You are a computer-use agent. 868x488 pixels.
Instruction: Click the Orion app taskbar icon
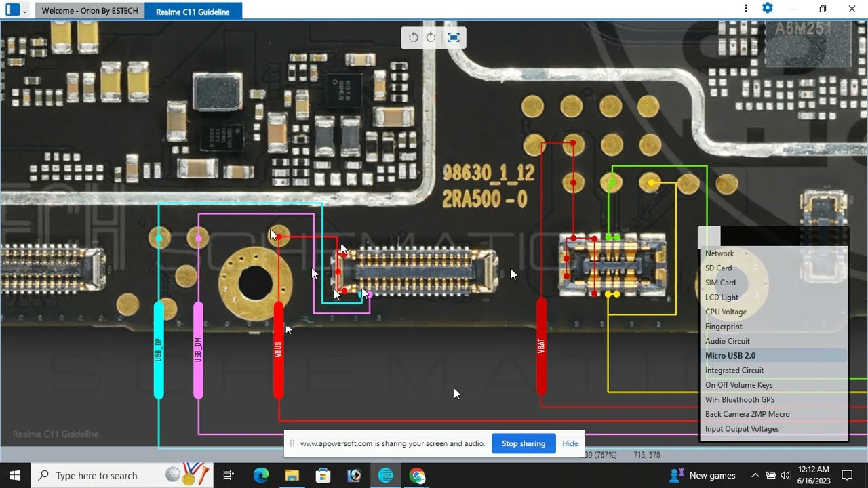(x=385, y=475)
